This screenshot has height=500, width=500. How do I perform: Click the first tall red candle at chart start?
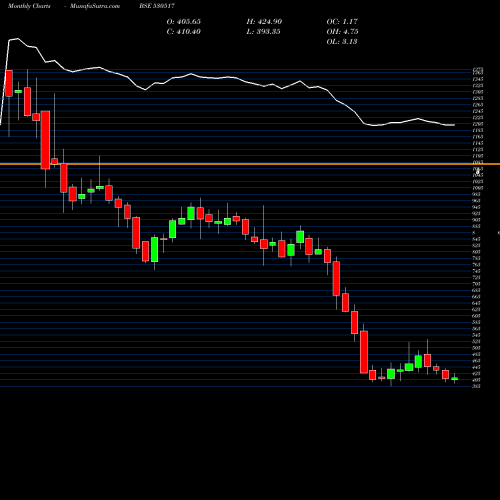click(9, 83)
